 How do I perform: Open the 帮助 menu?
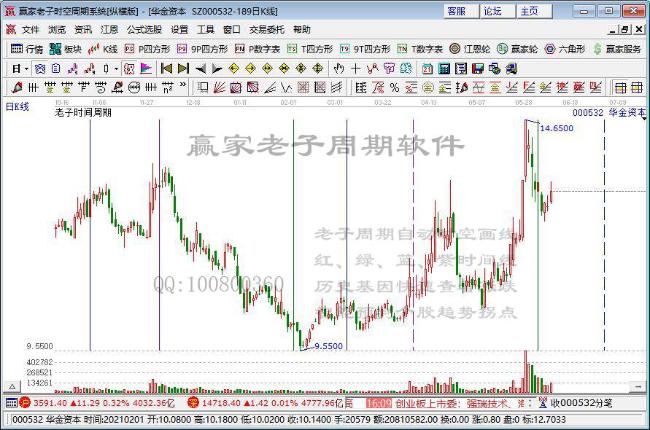[302, 29]
